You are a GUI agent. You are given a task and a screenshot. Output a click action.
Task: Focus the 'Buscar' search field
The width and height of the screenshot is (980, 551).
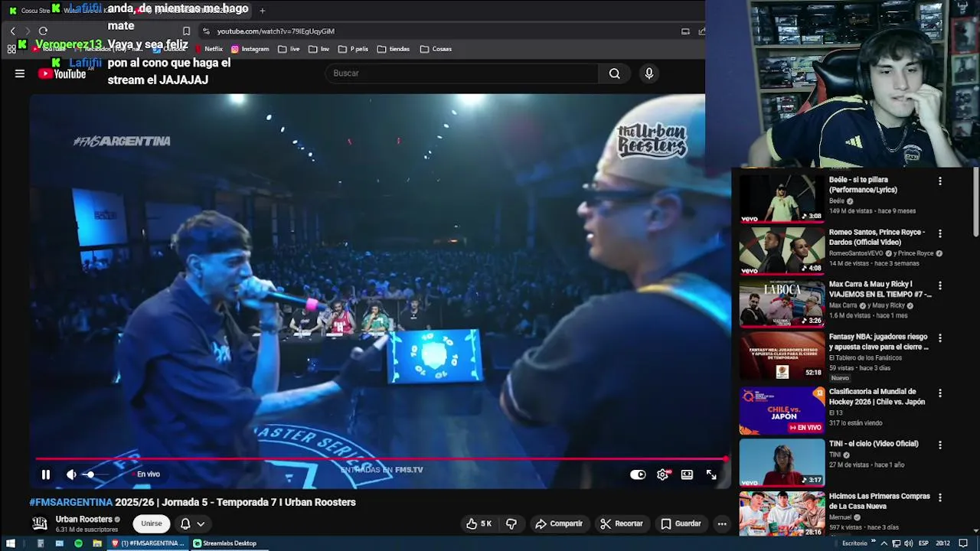coord(462,73)
